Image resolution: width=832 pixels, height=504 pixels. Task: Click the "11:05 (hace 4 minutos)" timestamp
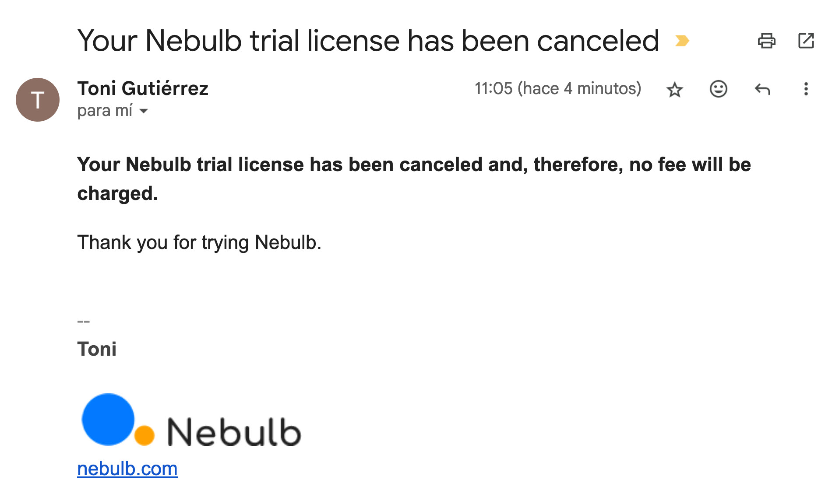click(x=557, y=88)
